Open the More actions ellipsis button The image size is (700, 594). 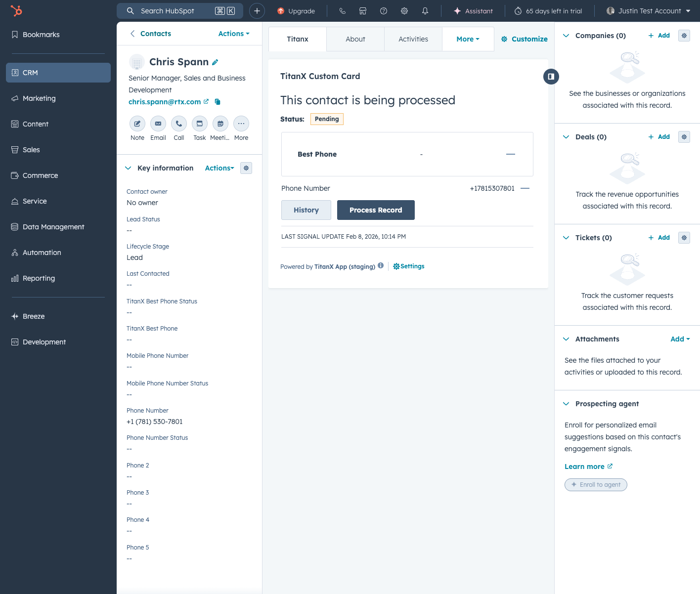241,124
